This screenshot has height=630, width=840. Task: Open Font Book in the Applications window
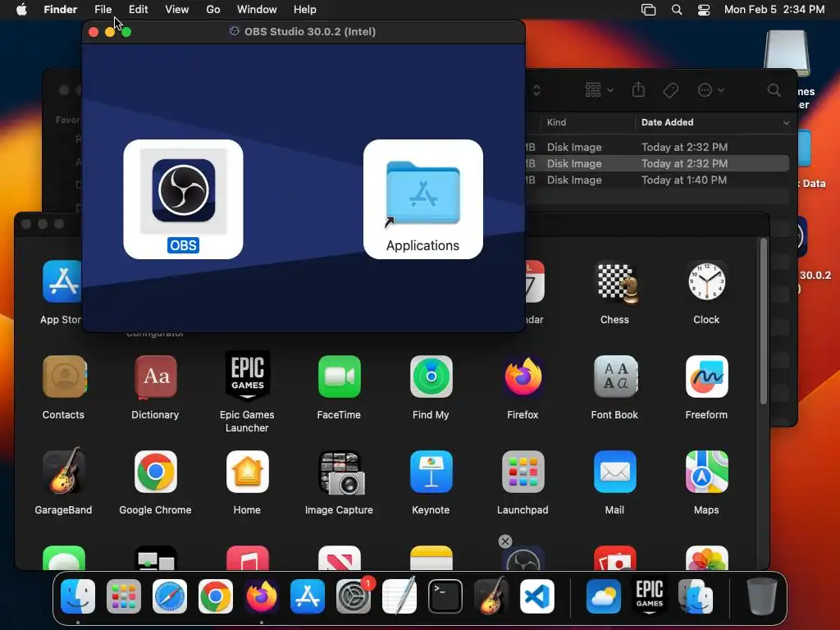pos(615,377)
